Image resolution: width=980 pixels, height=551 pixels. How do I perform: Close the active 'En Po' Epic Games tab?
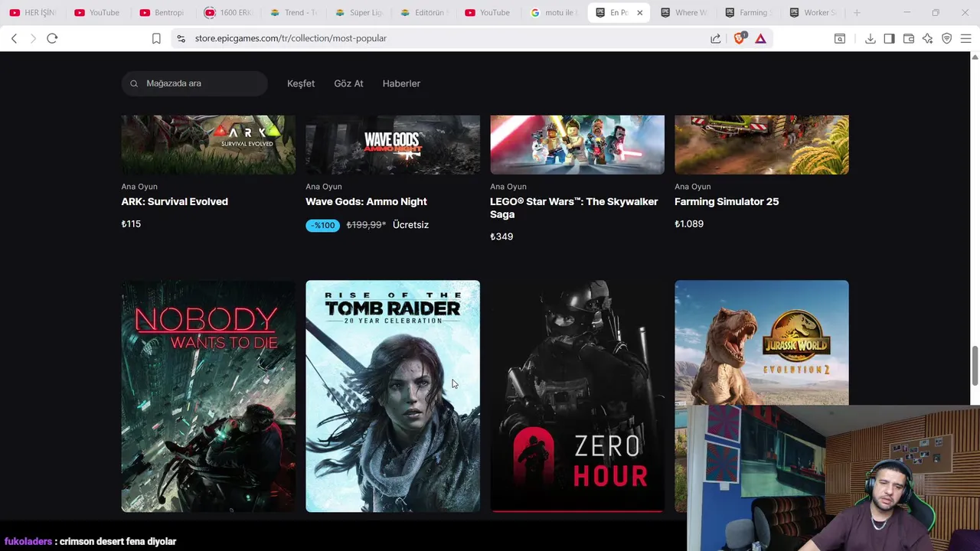[639, 12]
